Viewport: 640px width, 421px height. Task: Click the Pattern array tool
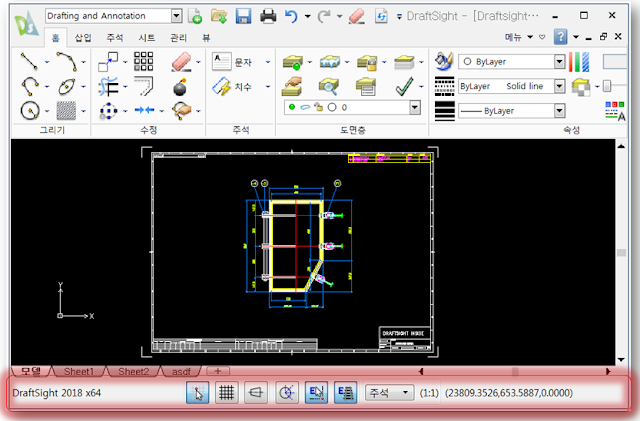tap(144, 62)
